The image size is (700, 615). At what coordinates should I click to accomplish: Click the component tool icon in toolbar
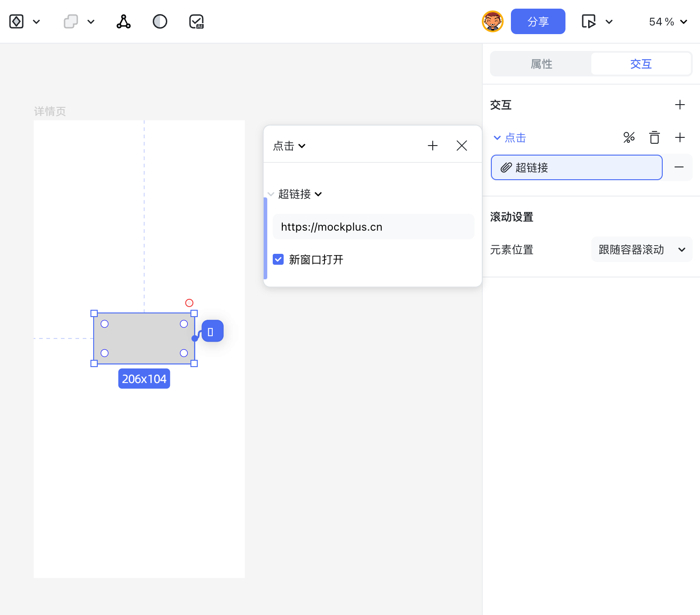(16, 21)
